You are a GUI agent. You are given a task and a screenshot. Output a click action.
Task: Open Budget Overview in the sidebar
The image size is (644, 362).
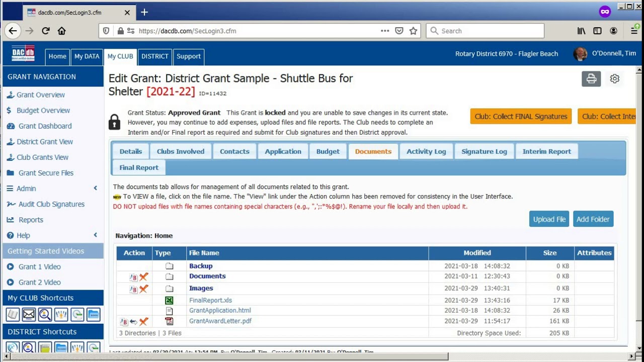click(43, 110)
